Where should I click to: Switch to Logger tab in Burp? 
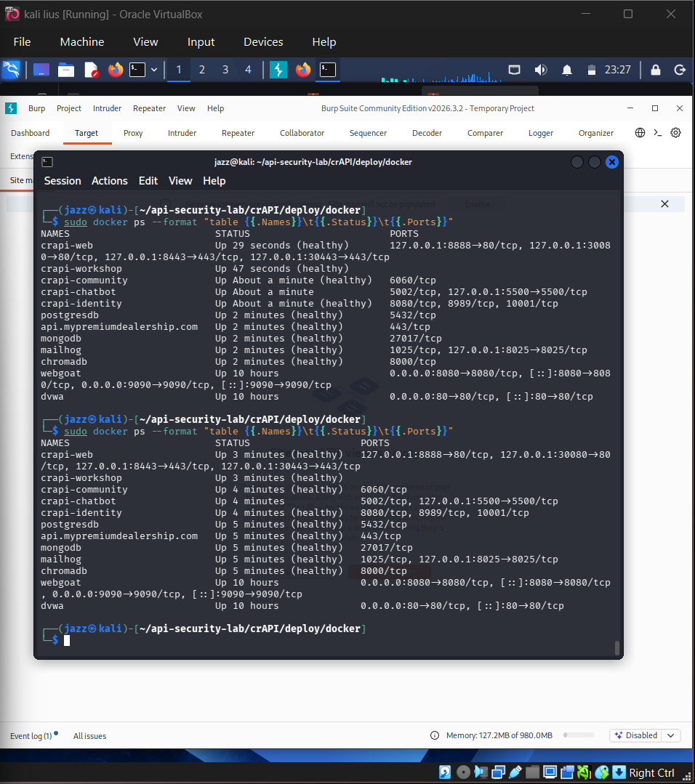tap(540, 133)
